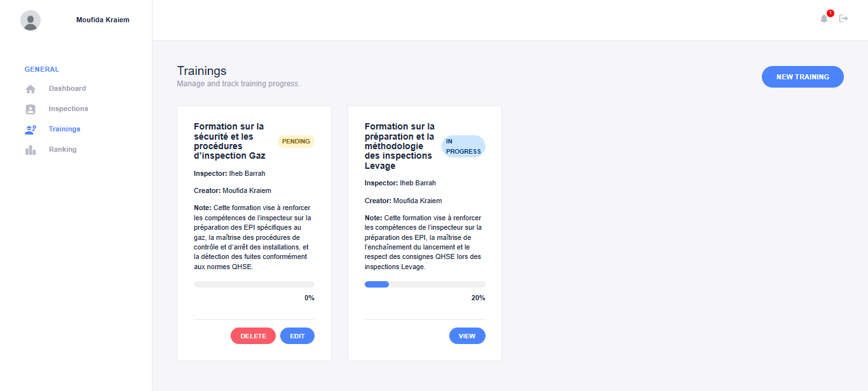This screenshot has height=391, width=868.
Task: Open the Ranking sidebar item
Action: pos(63,150)
